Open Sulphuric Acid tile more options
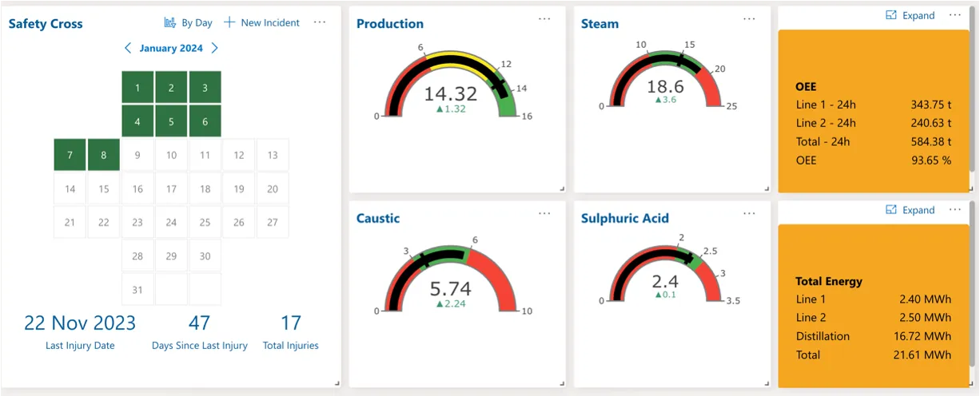 pos(749,213)
